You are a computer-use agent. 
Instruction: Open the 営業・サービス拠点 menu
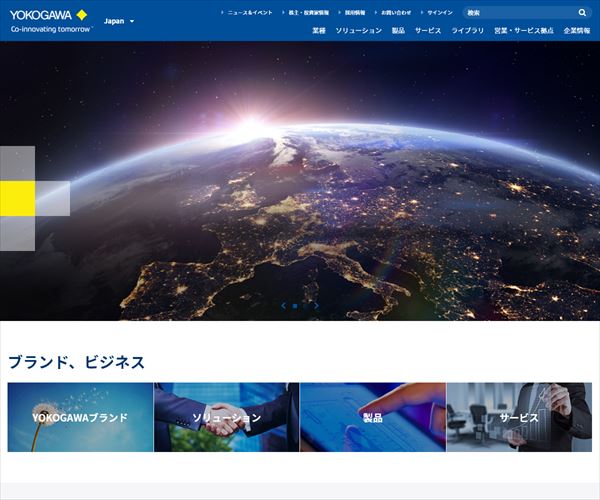pos(524,31)
